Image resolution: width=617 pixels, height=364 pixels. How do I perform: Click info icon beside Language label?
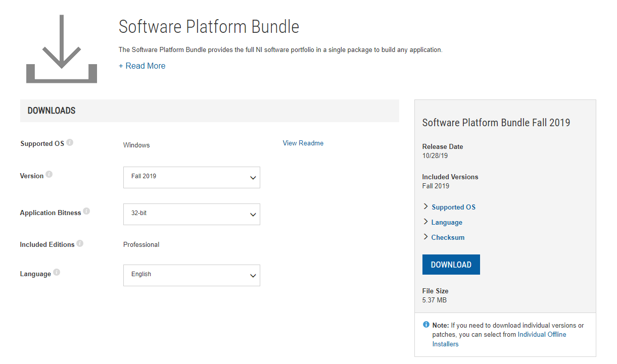[57, 273]
